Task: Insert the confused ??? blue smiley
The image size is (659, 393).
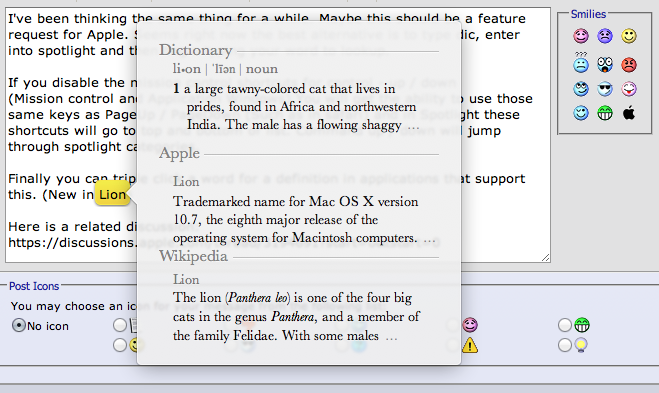Action: (x=581, y=63)
